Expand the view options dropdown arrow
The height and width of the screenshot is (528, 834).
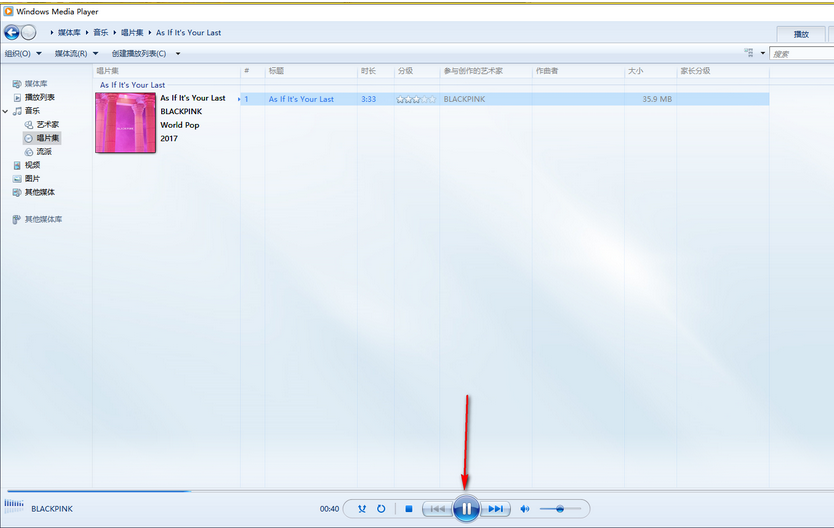tap(763, 53)
